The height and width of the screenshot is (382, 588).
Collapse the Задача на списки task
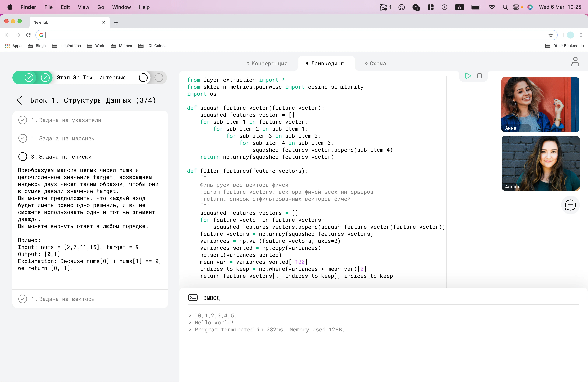click(x=90, y=157)
